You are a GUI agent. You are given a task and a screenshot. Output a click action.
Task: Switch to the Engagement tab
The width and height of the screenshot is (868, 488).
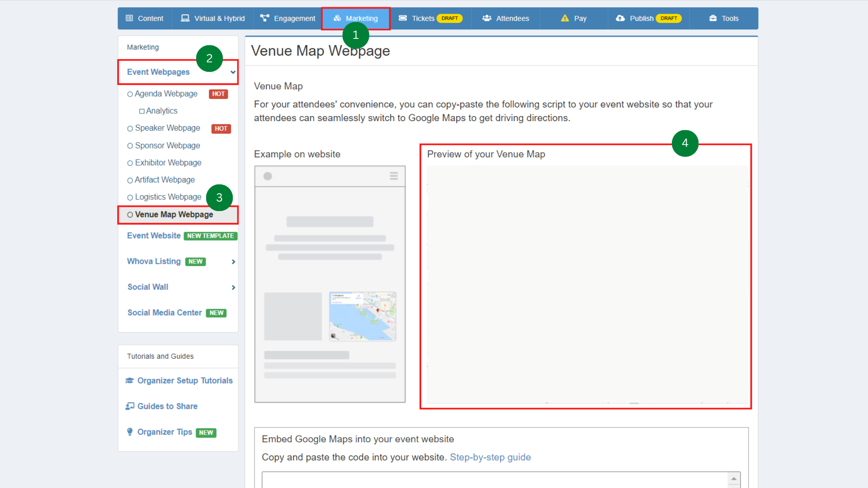click(x=288, y=19)
